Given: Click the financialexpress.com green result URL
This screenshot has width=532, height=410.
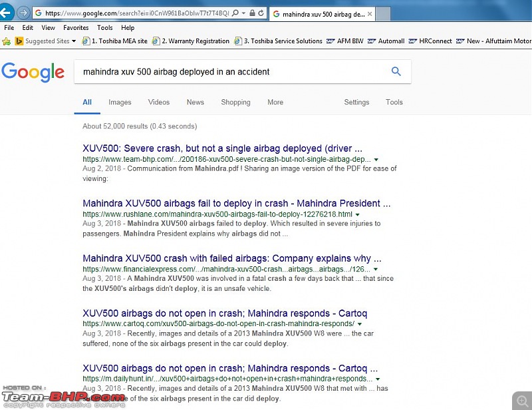Looking at the screenshot, I should tap(226, 270).
